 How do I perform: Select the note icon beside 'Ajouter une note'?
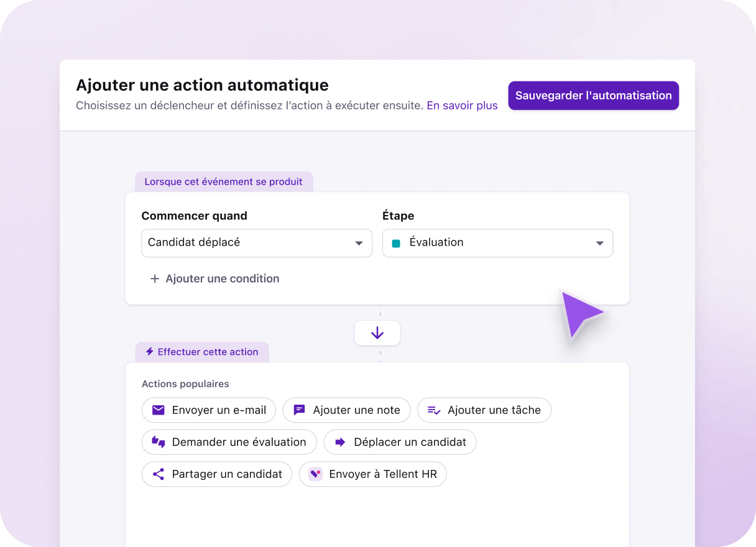[x=298, y=410]
